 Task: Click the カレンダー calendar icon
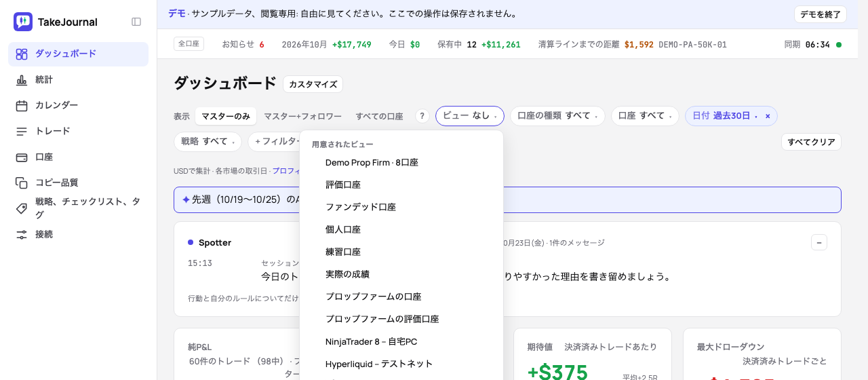(22, 106)
